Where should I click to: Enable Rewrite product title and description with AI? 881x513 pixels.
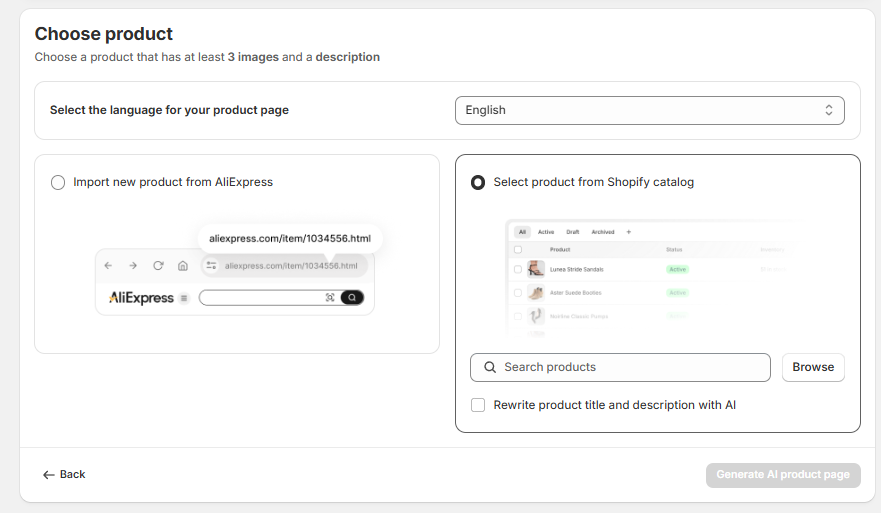point(478,405)
